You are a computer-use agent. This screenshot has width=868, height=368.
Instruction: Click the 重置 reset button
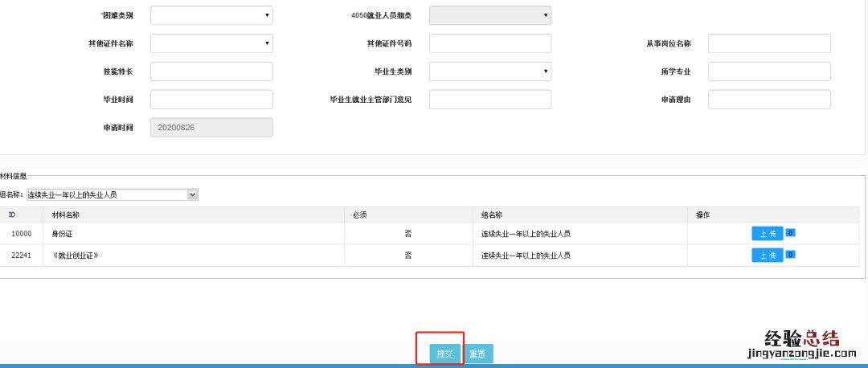[477, 354]
